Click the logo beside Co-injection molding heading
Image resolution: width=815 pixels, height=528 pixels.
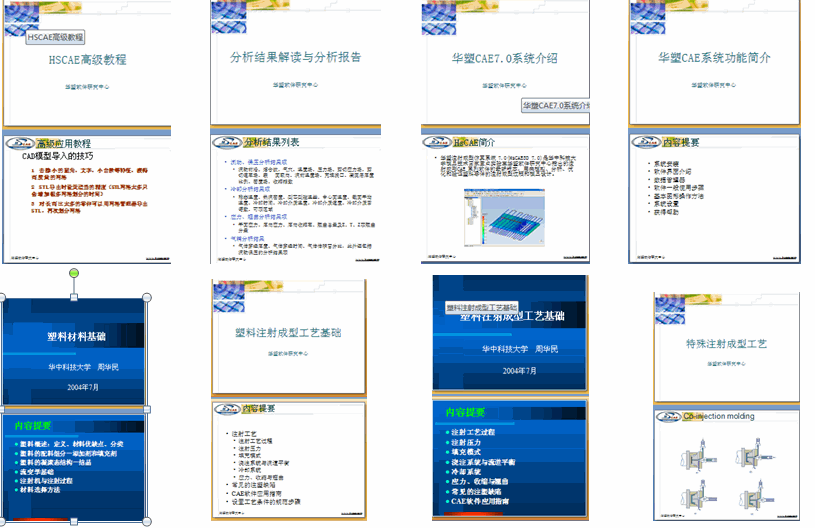point(669,416)
